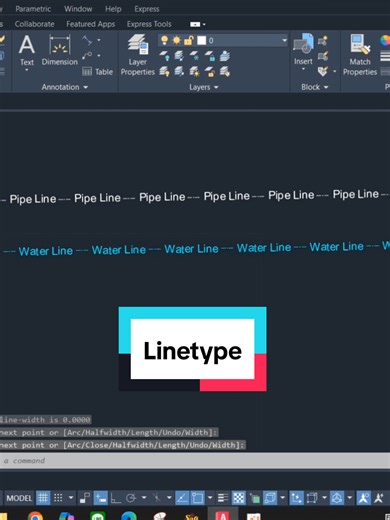The image size is (390, 520).
Task: Insert a Table from Annotation panel
Action: 98,72
